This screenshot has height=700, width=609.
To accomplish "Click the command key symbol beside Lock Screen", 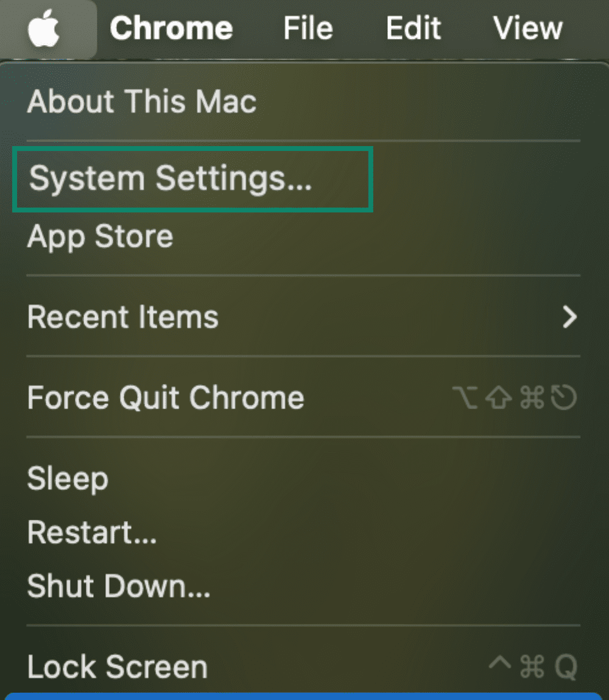I will click(x=532, y=667).
